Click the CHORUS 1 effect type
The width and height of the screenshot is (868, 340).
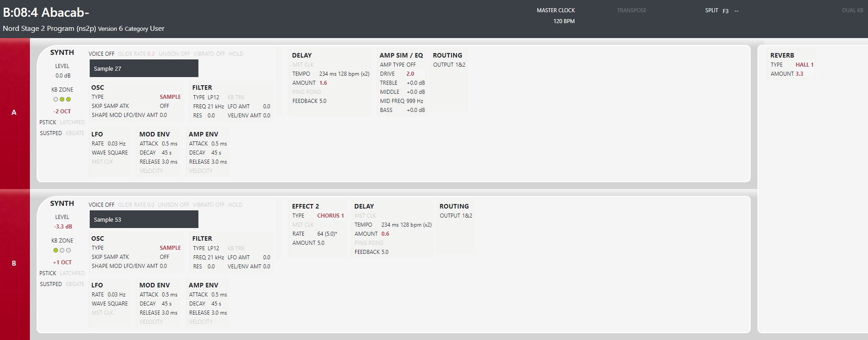point(330,216)
